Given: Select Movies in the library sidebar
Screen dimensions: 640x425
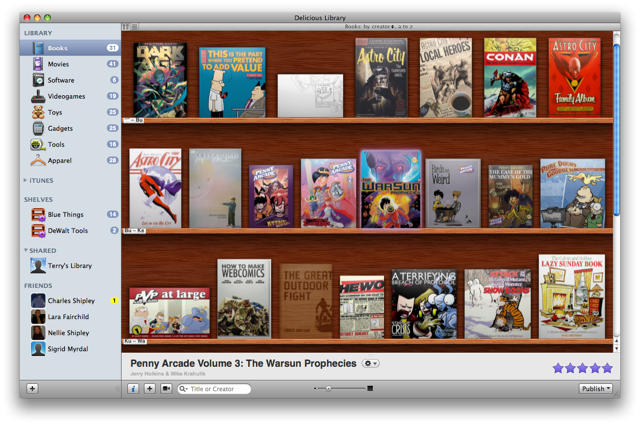Looking at the screenshot, I should (x=58, y=64).
